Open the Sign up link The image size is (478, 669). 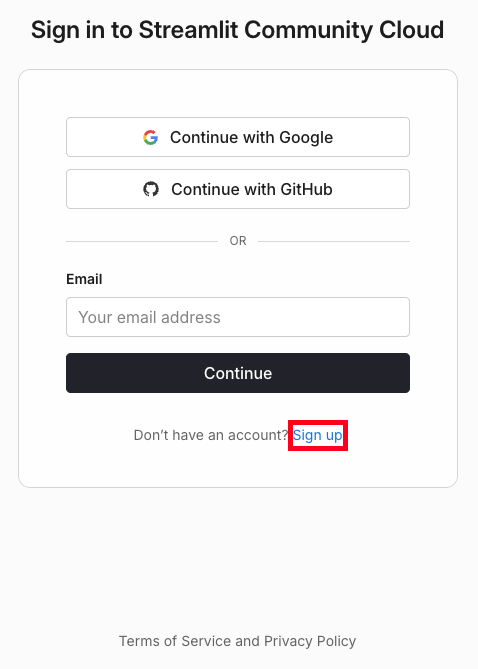pyautogui.click(x=318, y=435)
